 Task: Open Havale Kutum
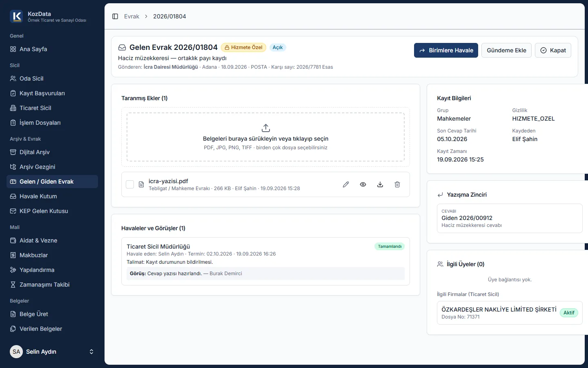52,196
